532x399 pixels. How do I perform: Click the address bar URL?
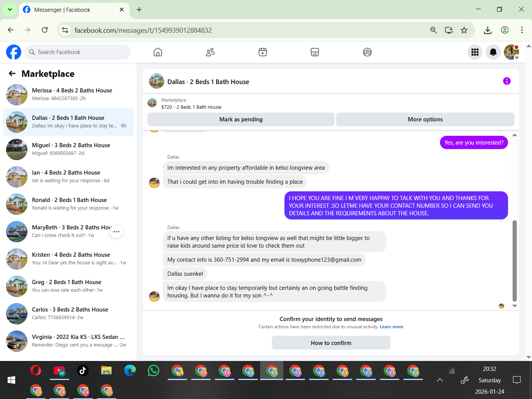point(143,30)
